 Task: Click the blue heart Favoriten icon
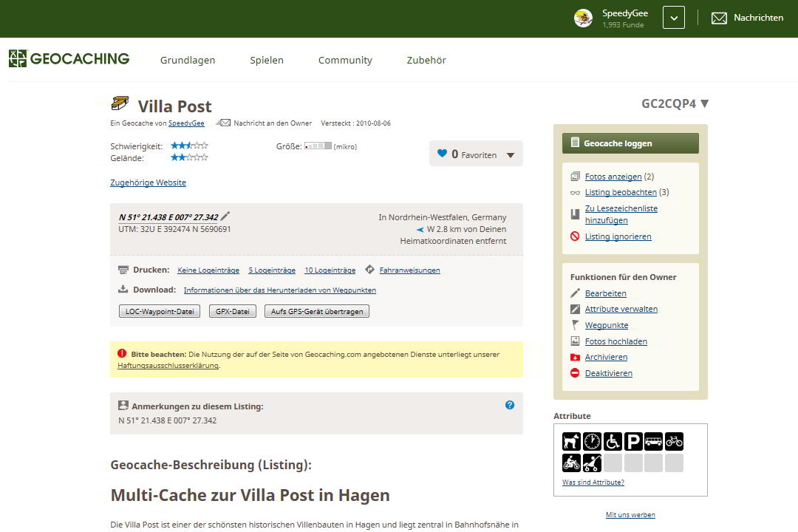tap(442, 153)
